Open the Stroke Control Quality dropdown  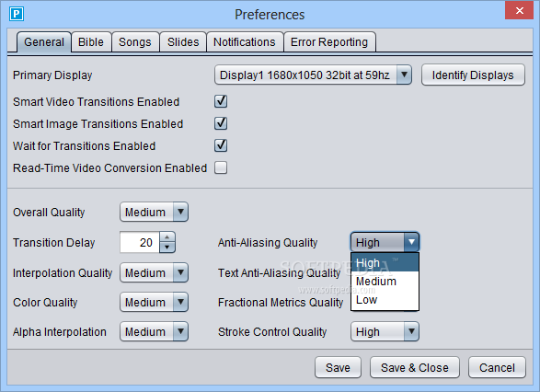coord(385,331)
